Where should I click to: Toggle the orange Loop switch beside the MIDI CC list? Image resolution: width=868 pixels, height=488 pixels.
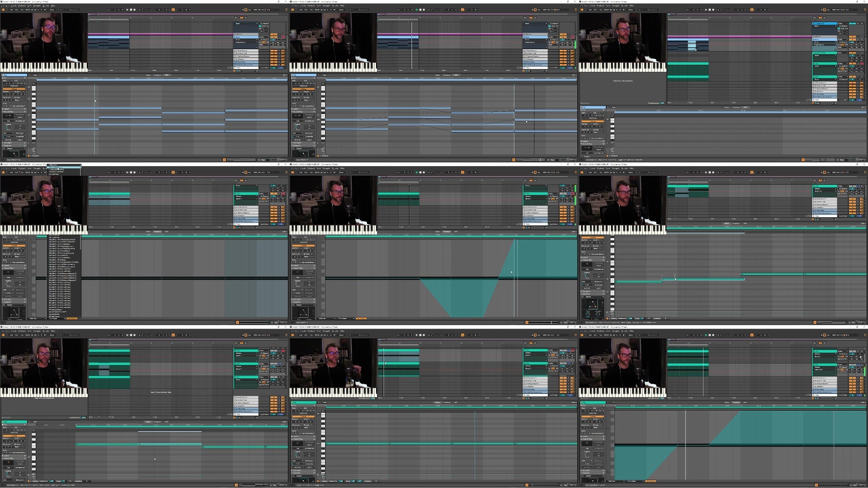(14, 245)
